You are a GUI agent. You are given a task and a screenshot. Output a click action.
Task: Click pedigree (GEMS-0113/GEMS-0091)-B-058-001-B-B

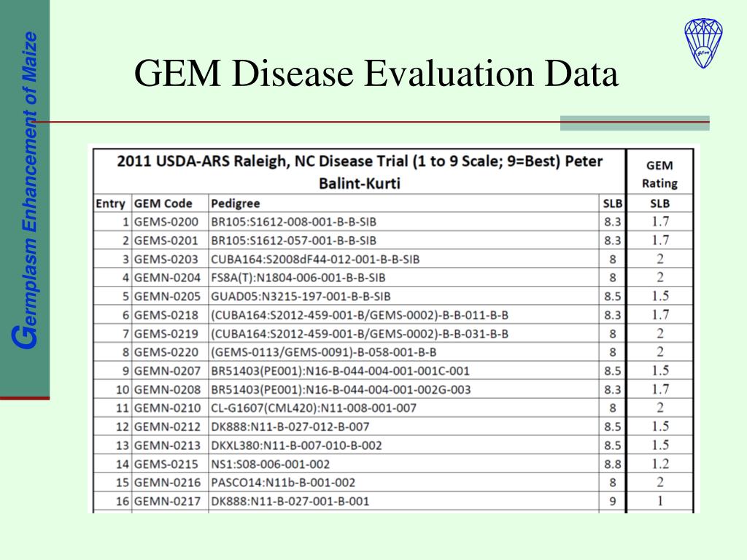point(323,352)
